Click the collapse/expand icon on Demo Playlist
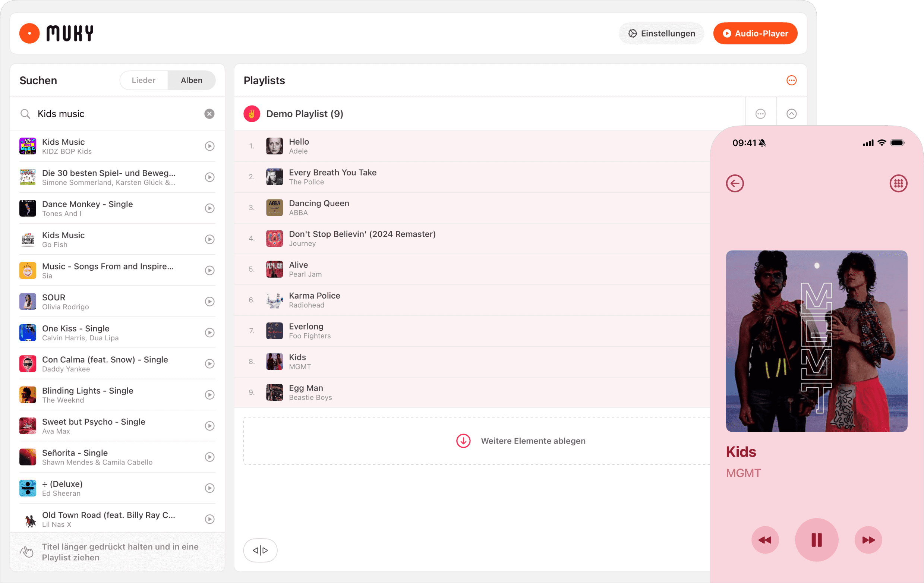924x583 pixels. click(791, 113)
